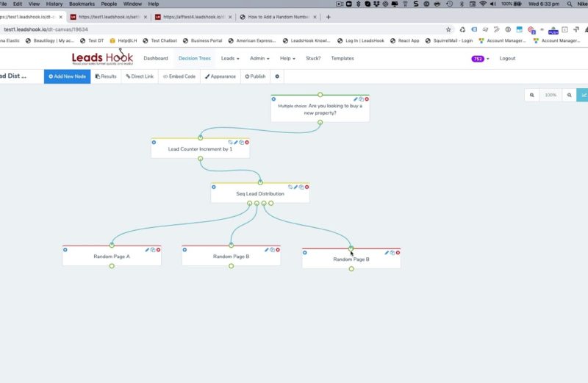Open a new browser tab with plus
Viewport: 588px width, 383px height.
(328, 17)
